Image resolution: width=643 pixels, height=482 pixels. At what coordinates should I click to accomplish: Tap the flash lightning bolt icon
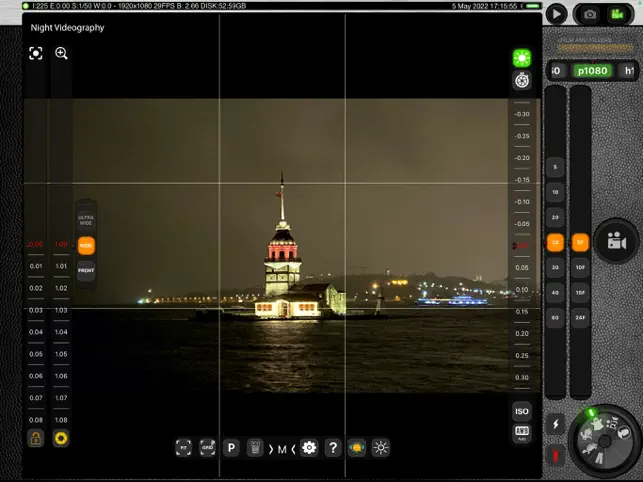point(556,424)
